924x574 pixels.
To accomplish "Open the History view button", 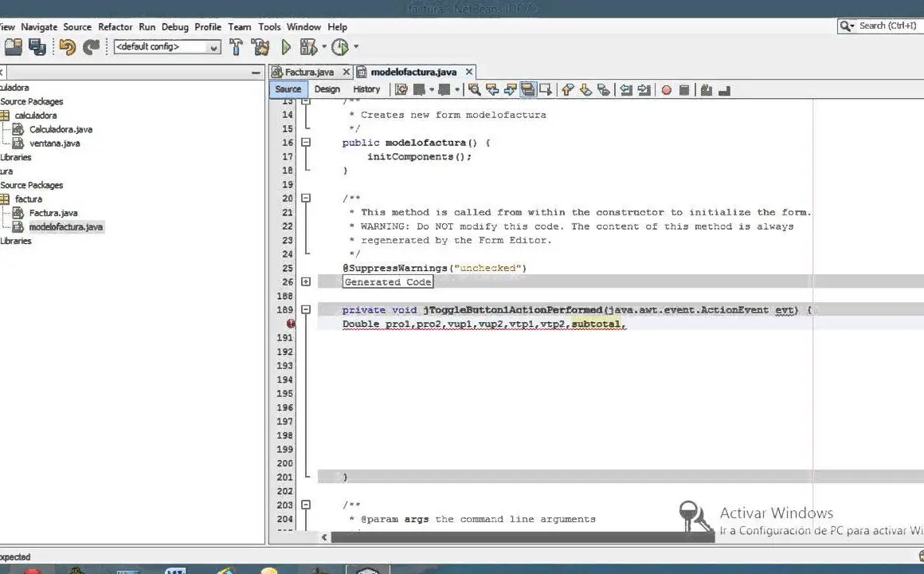I will 366,89.
